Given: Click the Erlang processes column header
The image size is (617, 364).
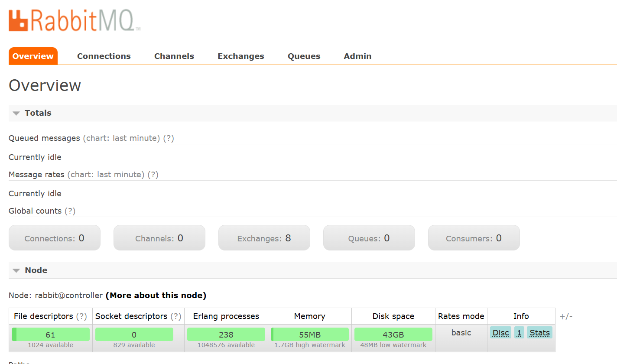Looking at the screenshot, I should pyautogui.click(x=226, y=316).
